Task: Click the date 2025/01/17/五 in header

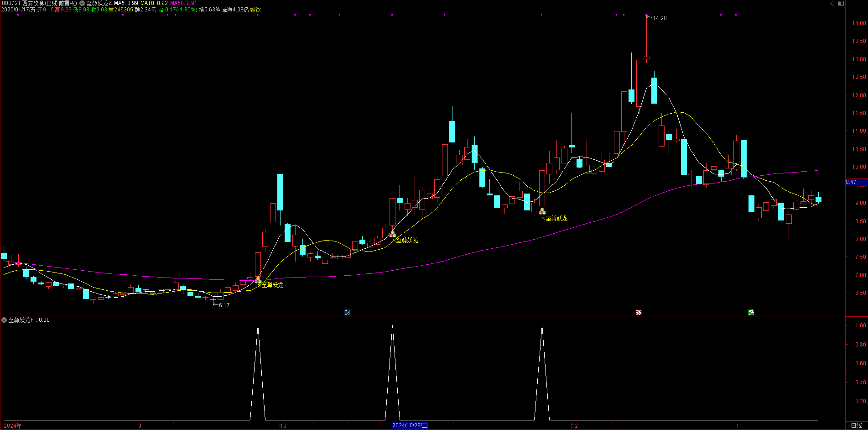Action: tap(18, 10)
